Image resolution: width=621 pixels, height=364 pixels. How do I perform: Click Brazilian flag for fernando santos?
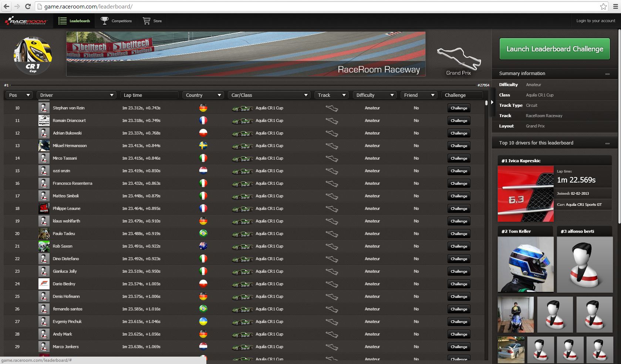pos(203,309)
